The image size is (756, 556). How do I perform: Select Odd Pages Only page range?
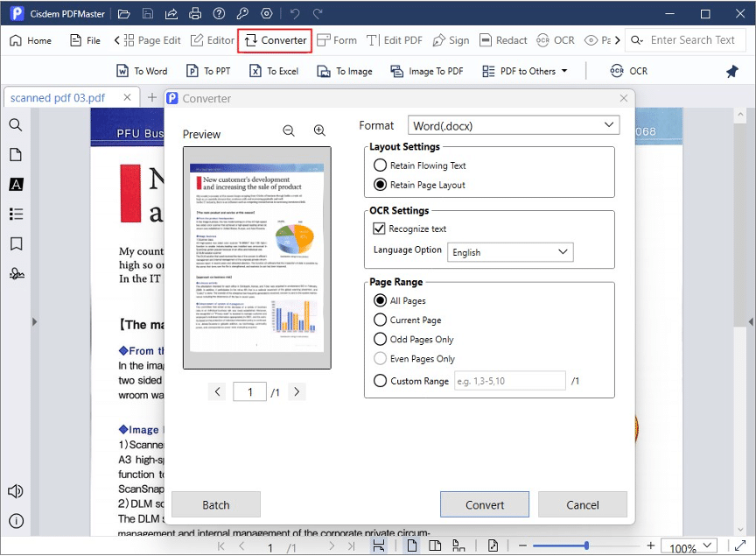381,339
